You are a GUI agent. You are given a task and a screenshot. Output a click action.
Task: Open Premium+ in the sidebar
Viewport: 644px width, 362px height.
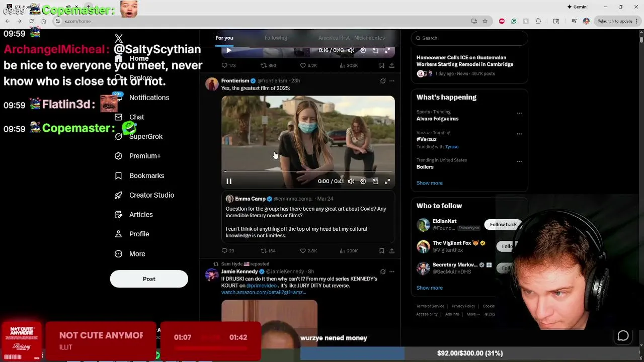(145, 156)
